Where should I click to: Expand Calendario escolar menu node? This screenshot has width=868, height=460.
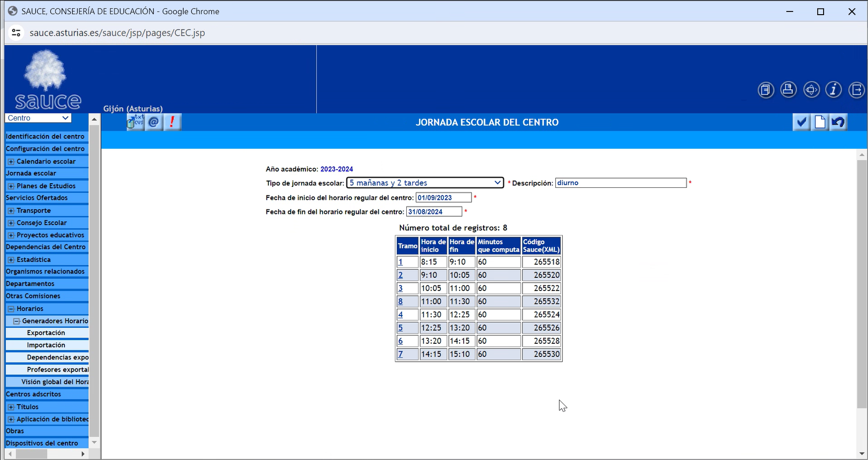(x=11, y=162)
